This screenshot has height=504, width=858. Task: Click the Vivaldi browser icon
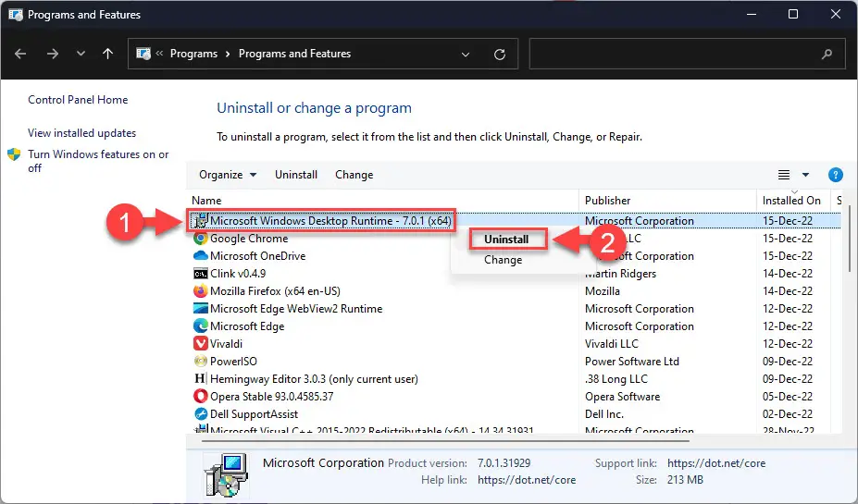pyautogui.click(x=200, y=343)
